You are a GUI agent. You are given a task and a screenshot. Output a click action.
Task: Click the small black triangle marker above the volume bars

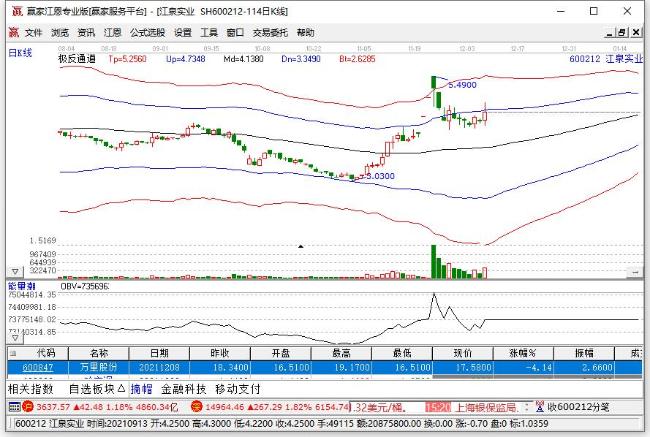[x=301, y=246]
